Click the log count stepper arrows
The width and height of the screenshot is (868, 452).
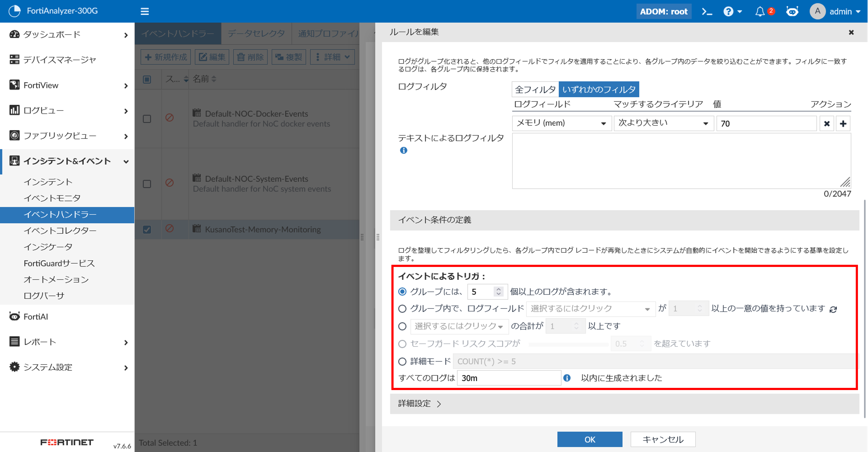pyautogui.click(x=498, y=292)
